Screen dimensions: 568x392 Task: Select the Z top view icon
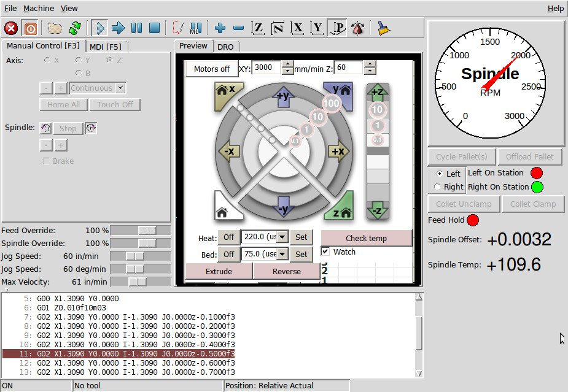257,28
